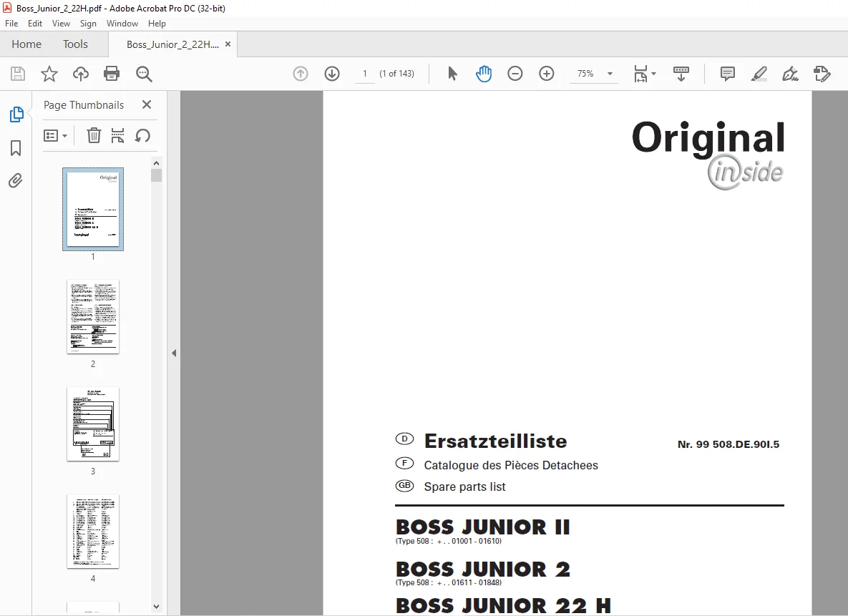Open fit page options dropdown
Screen dimensions: 848x616
click(645, 74)
